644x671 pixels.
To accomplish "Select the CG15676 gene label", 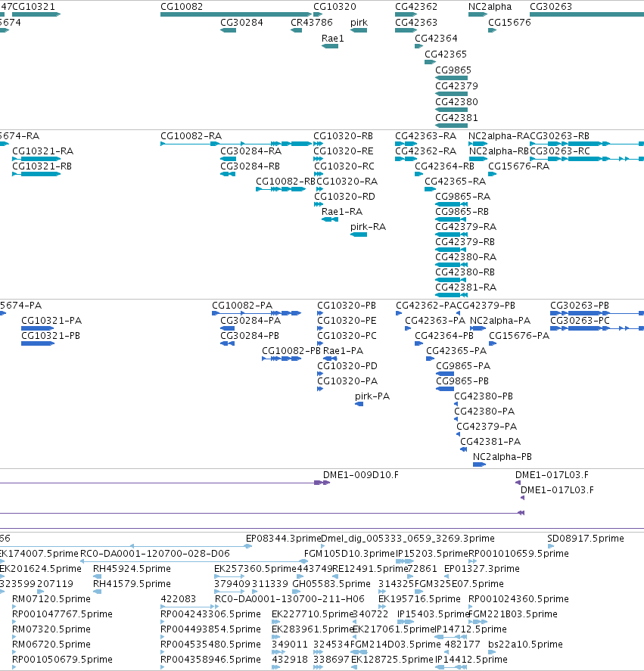I will [x=509, y=22].
